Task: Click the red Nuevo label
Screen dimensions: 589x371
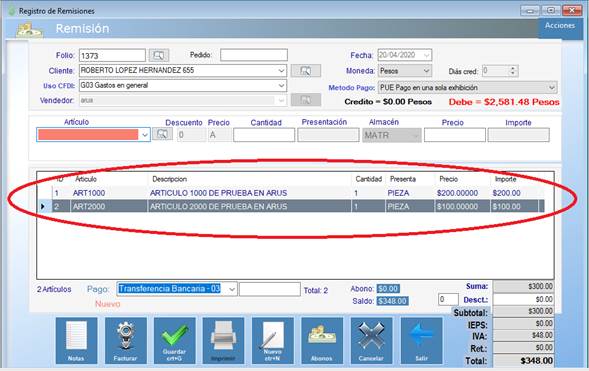Action: pos(107,304)
